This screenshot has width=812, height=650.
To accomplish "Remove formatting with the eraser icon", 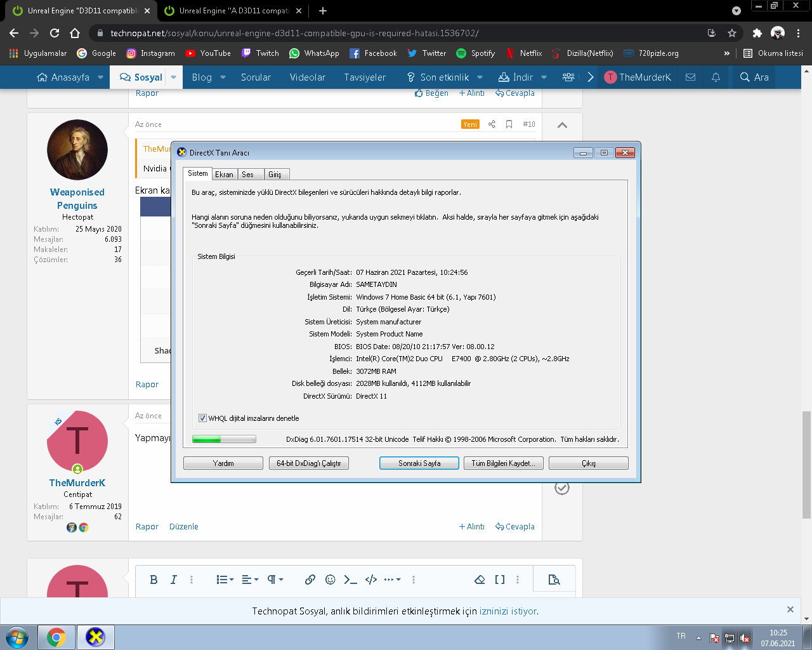I will pos(480,580).
